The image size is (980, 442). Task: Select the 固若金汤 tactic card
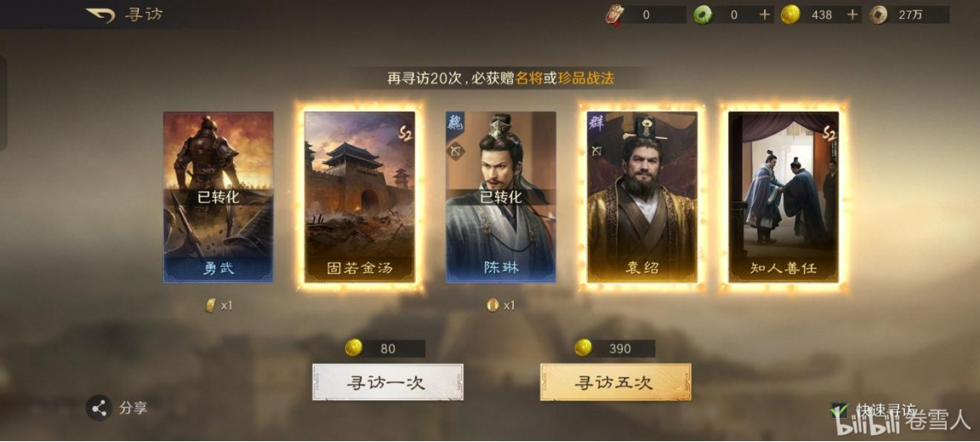(x=359, y=198)
